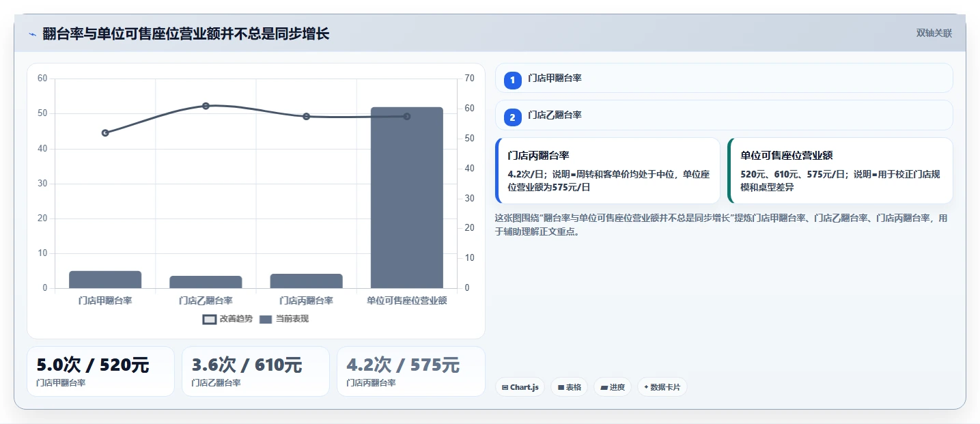Select the 3.6次 / 610元 stat card
Screen dimensions: 980x424
255,371
